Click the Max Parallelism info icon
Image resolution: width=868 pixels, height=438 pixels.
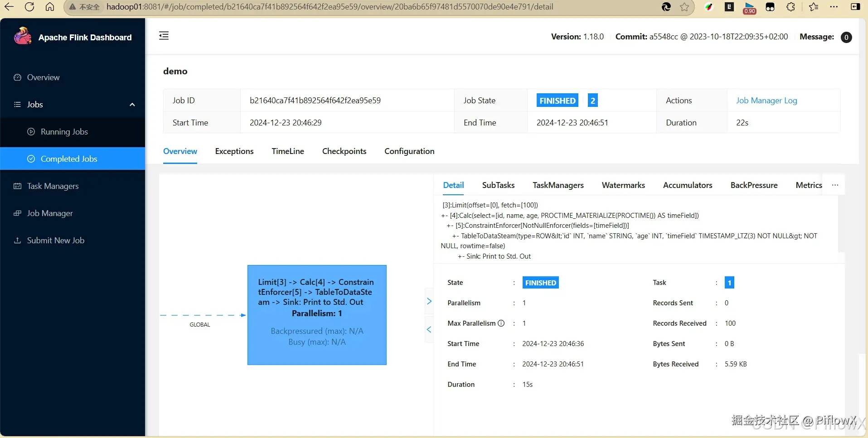(x=501, y=323)
